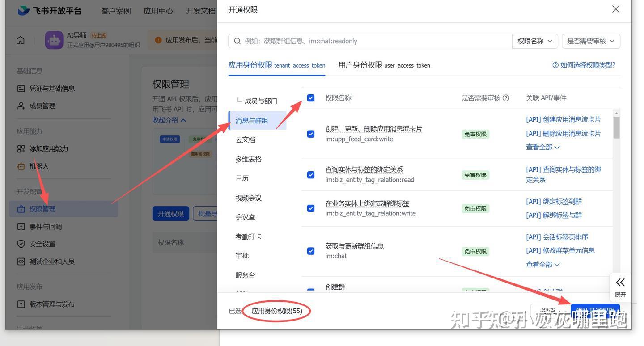Click the 版本管理与发布 sidebar icon
644x346 pixels.
tap(21, 304)
